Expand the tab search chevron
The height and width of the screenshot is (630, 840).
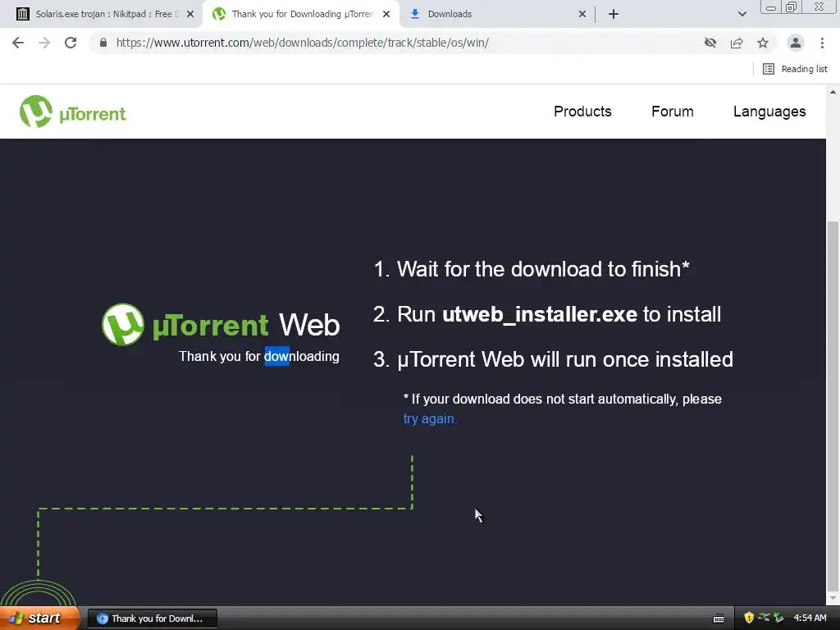click(742, 14)
